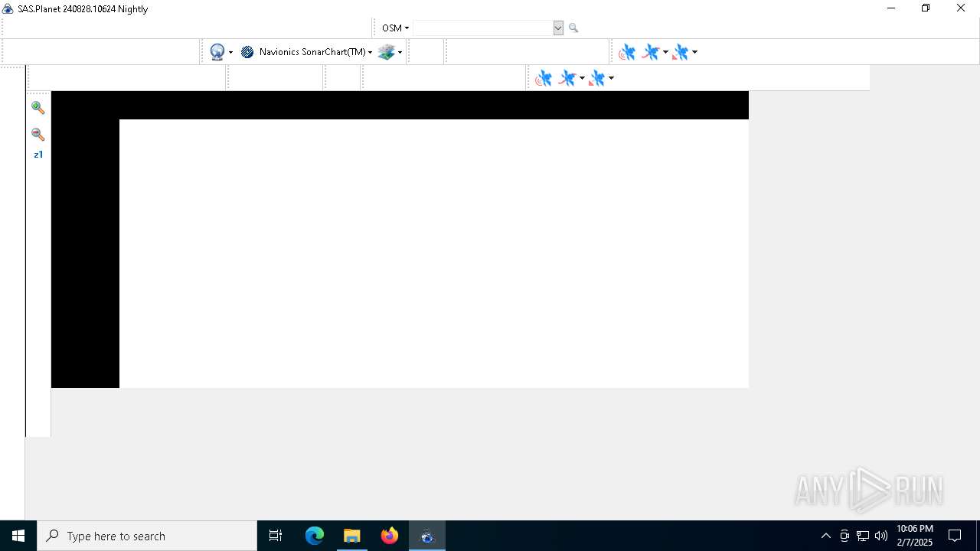Toggle GPS track icon in lower toolbar row
Screen dimensions: 980x551
click(x=567, y=78)
